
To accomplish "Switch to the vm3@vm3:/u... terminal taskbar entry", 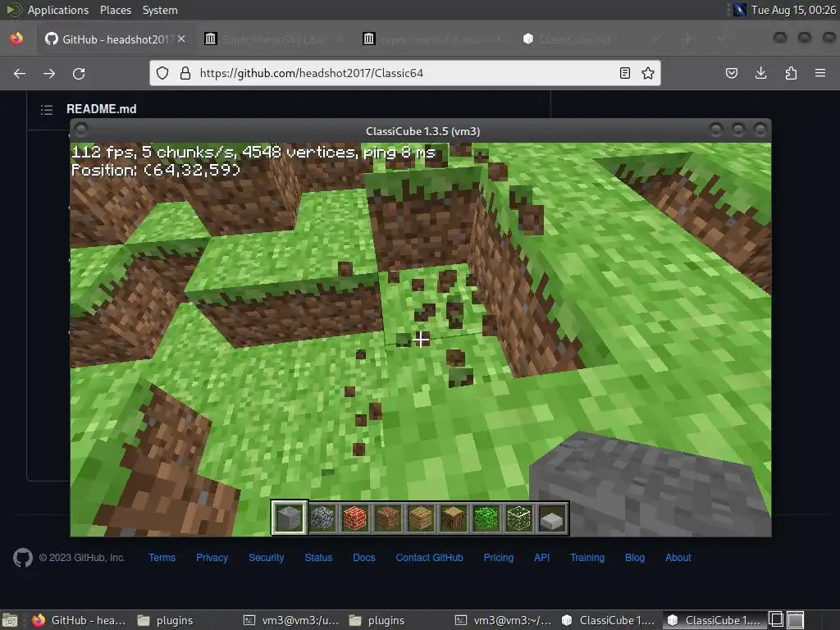I will click(291, 620).
